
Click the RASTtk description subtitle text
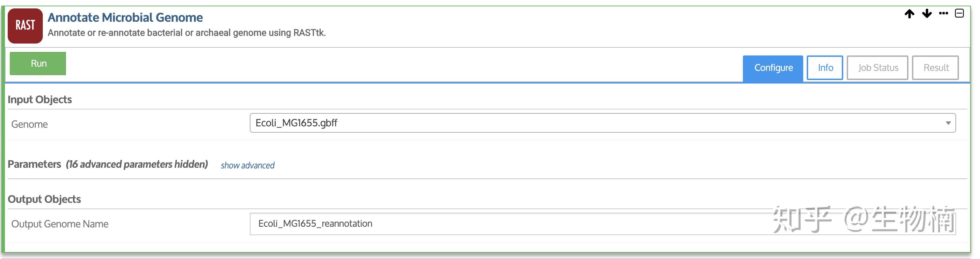coord(186,33)
